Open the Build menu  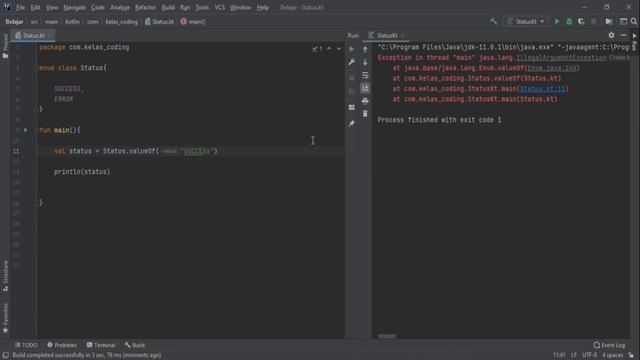168,7
